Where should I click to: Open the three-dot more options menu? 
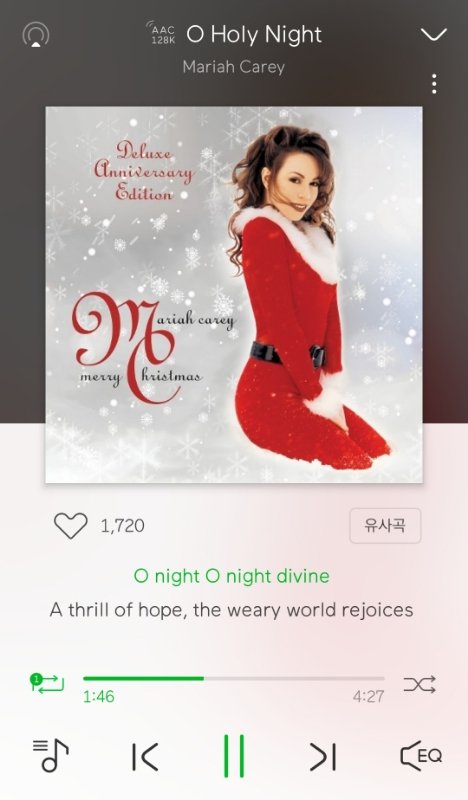coord(434,84)
